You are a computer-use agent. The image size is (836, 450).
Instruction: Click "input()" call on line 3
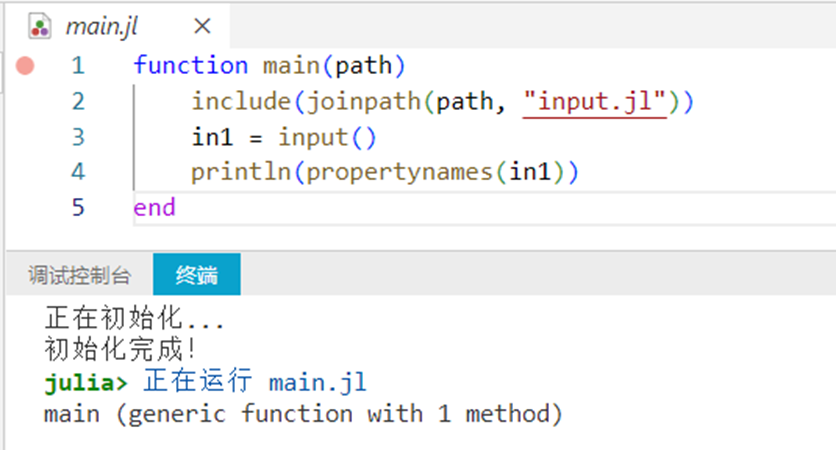[x=327, y=137]
